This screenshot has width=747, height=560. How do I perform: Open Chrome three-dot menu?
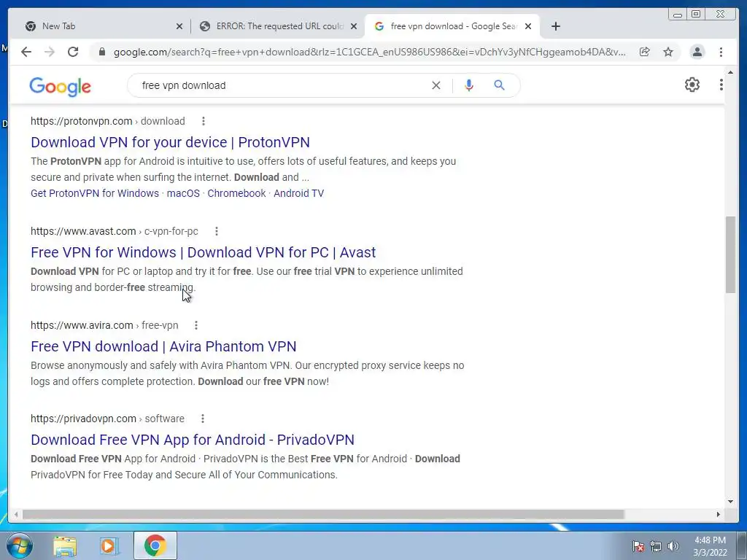pyautogui.click(x=721, y=52)
